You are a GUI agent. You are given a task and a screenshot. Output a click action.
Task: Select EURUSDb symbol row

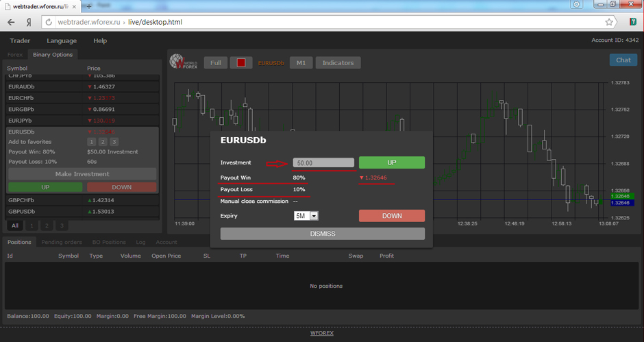click(x=82, y=132)
